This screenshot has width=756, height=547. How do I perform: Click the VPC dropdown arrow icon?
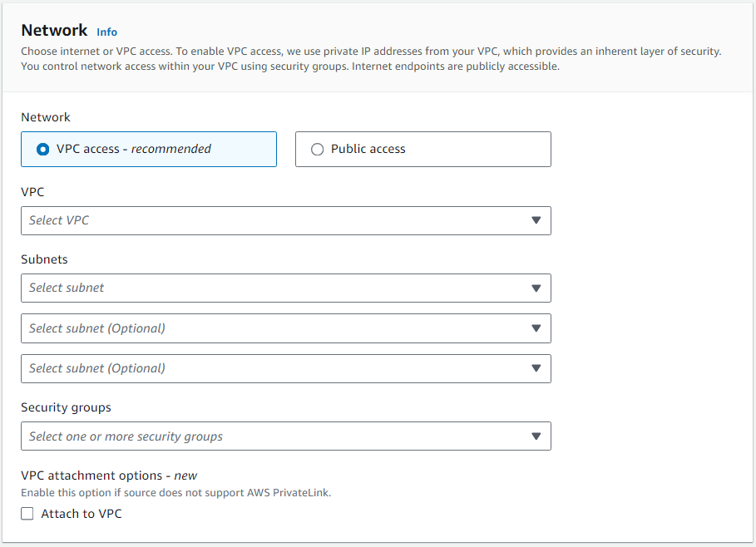536,220
